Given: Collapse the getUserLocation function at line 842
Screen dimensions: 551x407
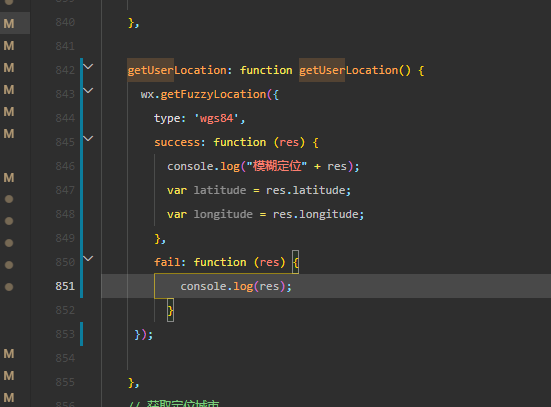Looking at the screenshot, I should [x=88, y=66].
